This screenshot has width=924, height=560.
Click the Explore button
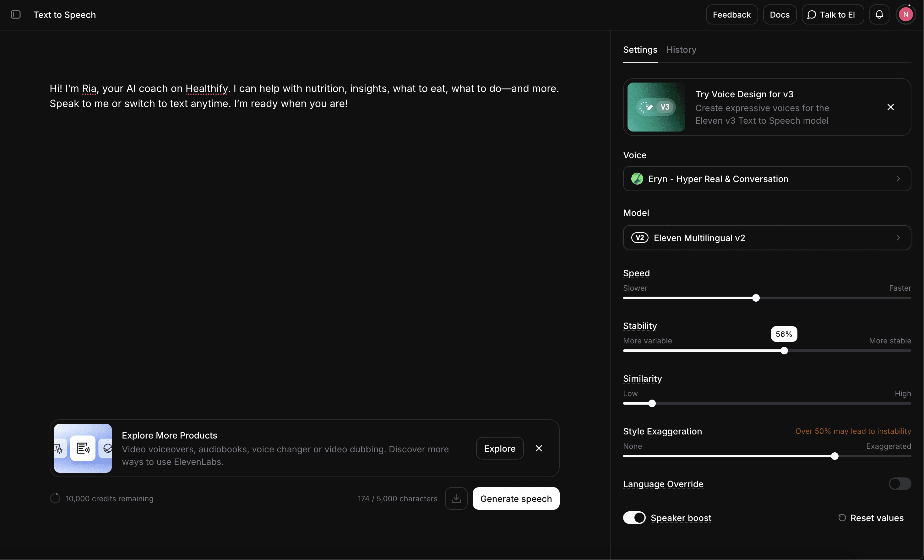click(x=499, y=448)
